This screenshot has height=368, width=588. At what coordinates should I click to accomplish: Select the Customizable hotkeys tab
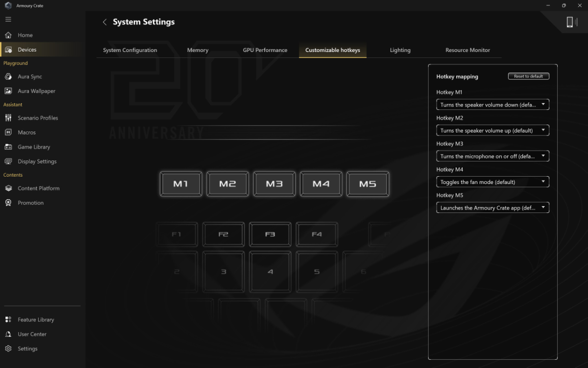[333, 50]
